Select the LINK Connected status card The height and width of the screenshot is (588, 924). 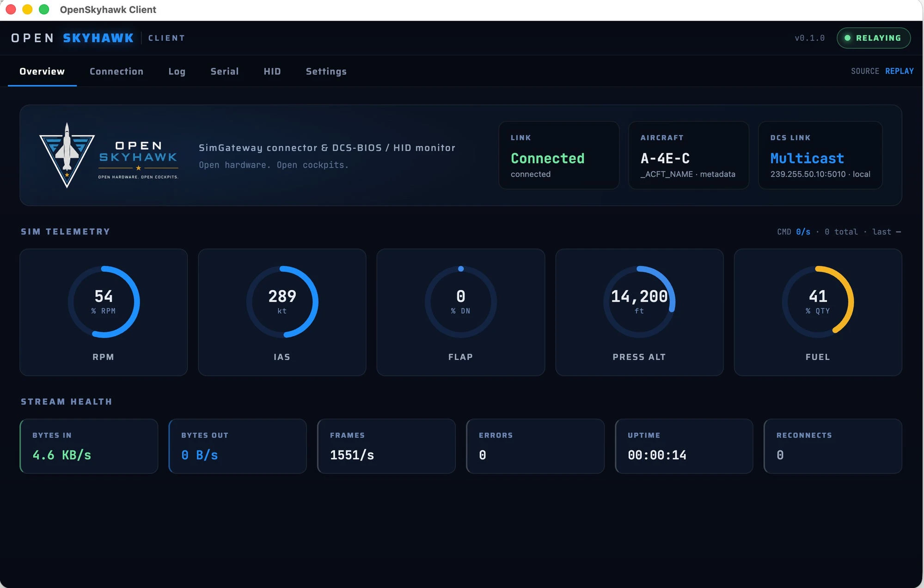coord(559,155)
